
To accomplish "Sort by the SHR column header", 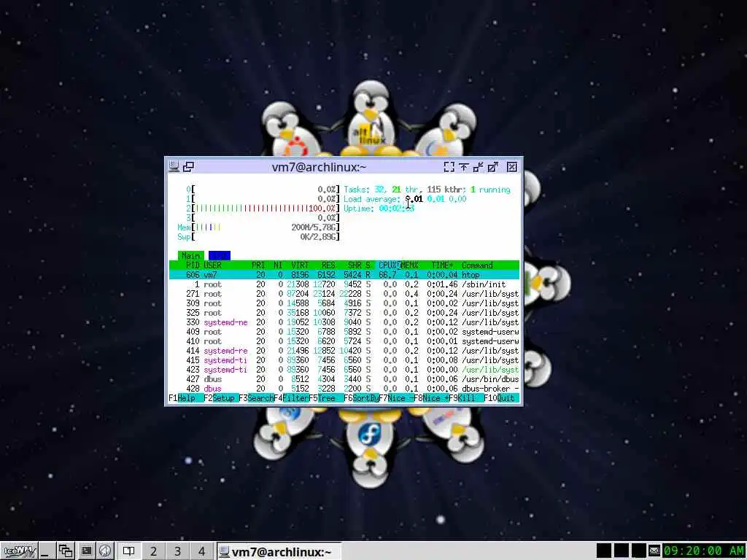I will click(355, 265).
